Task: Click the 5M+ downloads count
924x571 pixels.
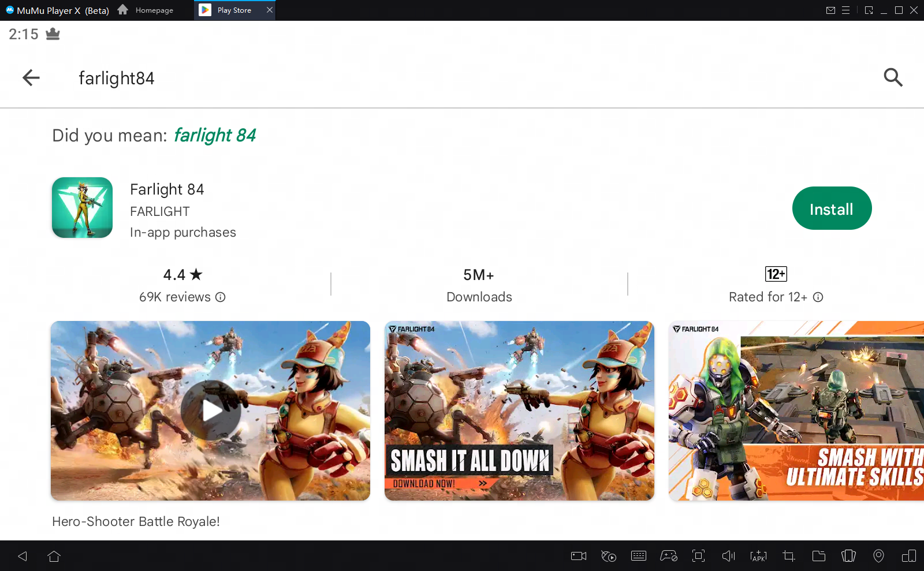Action: point(479,275)
